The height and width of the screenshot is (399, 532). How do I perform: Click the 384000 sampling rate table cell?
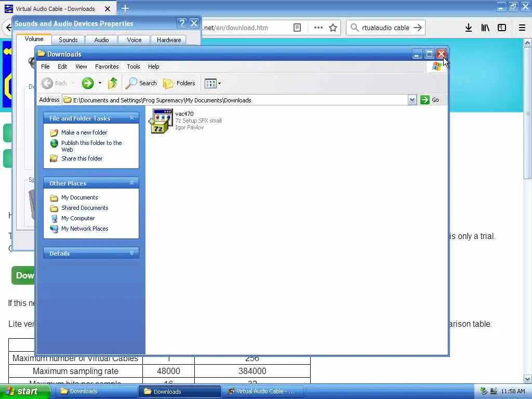coord(252,371)
